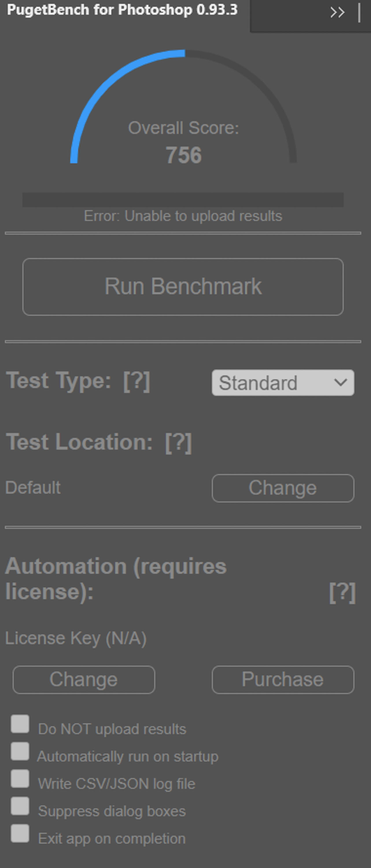Click the License Key (N/A) label
This screenshot has height=868, width=371.
(x=76, y=638)
